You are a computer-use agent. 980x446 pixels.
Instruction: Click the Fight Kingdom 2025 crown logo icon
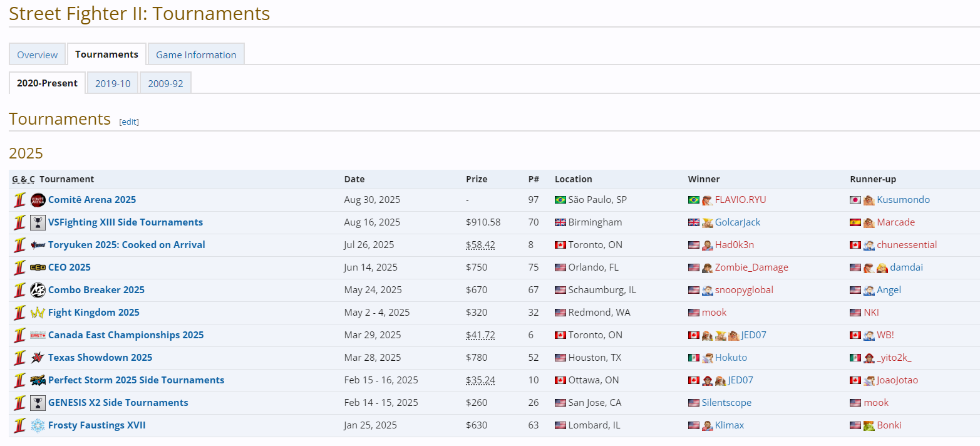pos(38,313)
